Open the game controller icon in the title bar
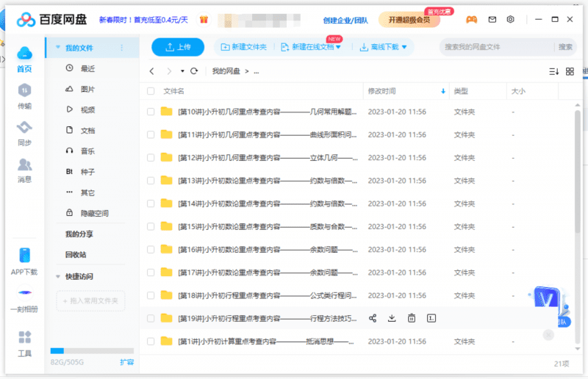The image size is (588, 379). (471, 20)
